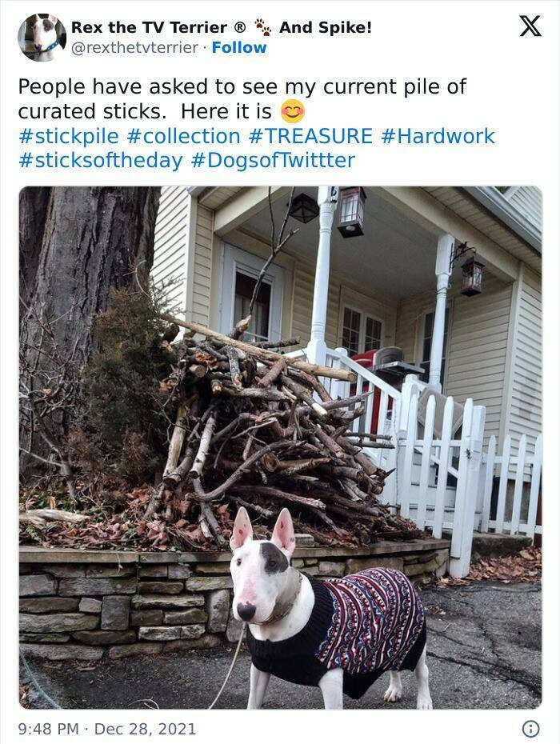This screenshot has width=560, height=744.
Task: Open the #TREASURE hashtag
Action: pyautogui.click(x=310, y=136)
